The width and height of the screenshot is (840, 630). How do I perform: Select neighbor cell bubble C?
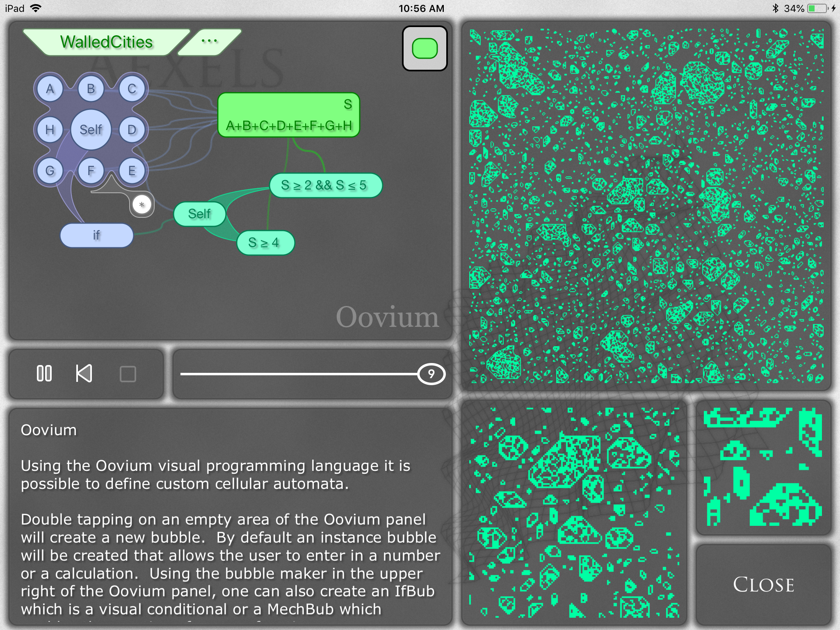132,89
